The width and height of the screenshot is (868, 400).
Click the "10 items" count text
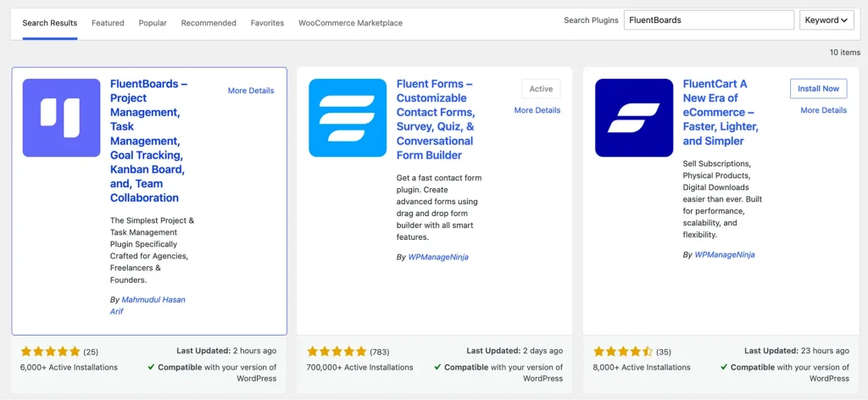coord(845,53)
